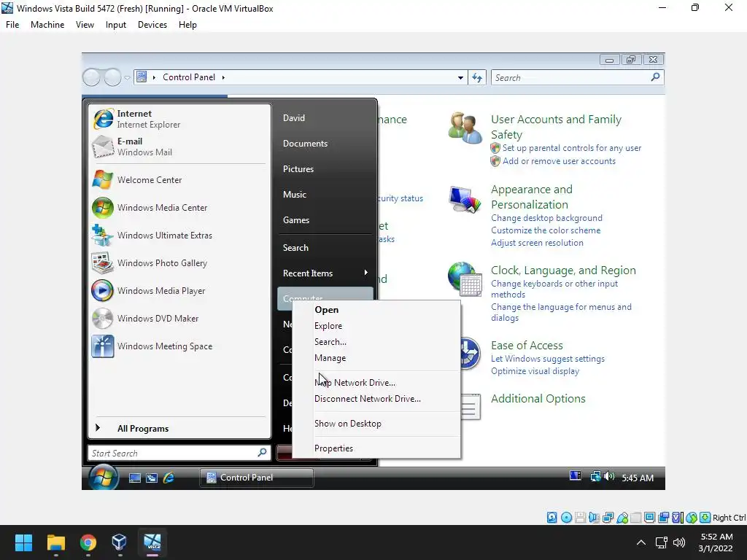Open the VirtualBox Machine menu
Screen dimensions: 747x560
47,25
